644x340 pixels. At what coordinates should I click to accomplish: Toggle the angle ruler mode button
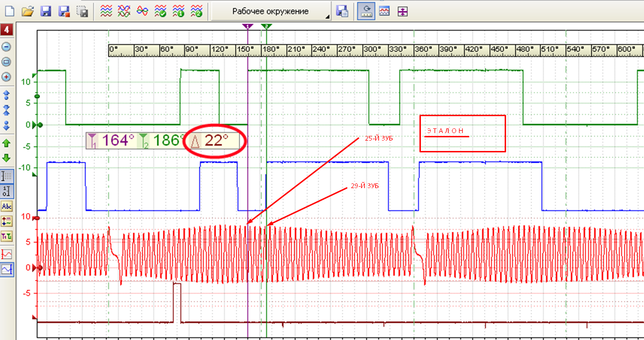(x=365, y=12)
